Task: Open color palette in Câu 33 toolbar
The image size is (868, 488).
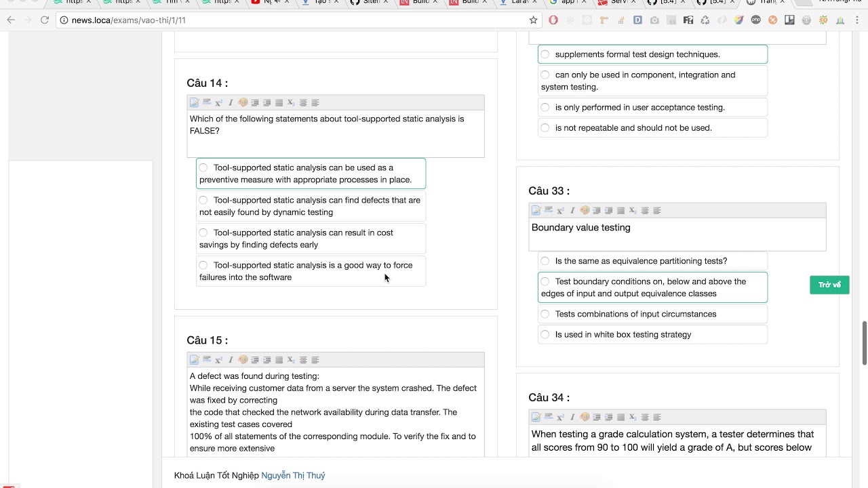Action: 585,211
